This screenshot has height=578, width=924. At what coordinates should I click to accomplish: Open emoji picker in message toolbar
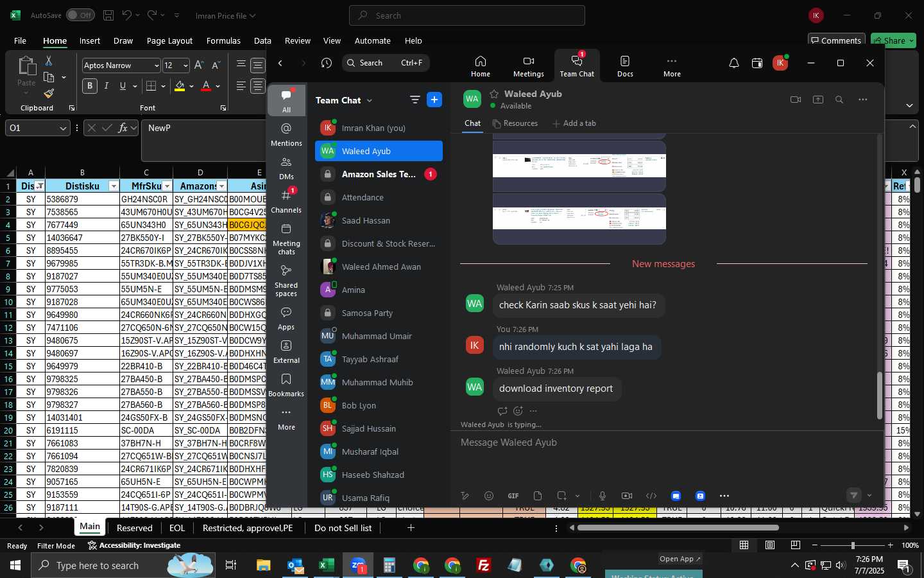click(489, 496)
